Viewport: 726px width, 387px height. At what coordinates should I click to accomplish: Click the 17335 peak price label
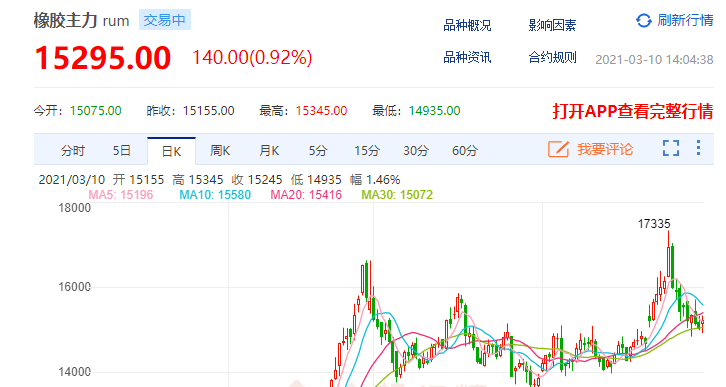click(654, 224)
